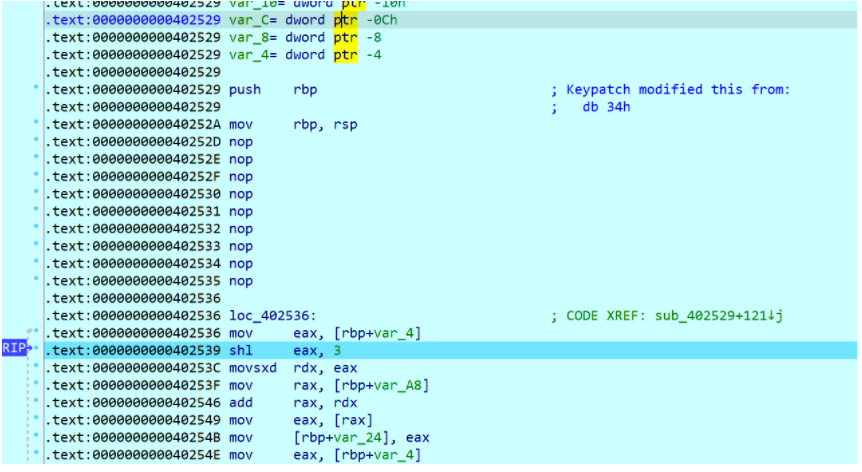Click margin dot beside add rax, rdx
862x472 pixels.
[37, 403]
